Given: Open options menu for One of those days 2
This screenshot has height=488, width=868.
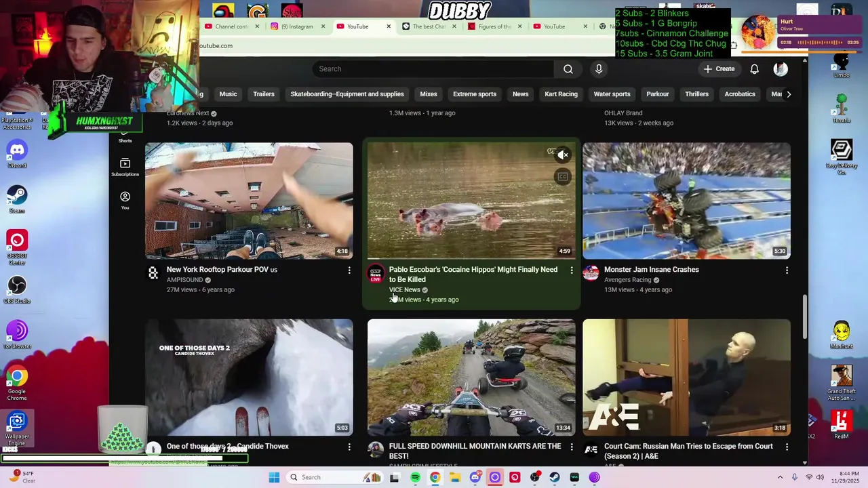Looking at the screenshot, I should 349,447.
